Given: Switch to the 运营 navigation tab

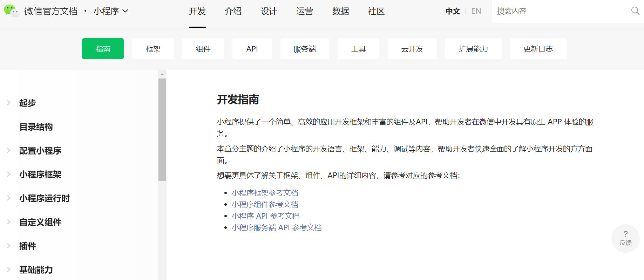Looking at the screenshot, I should click(305, 11).
